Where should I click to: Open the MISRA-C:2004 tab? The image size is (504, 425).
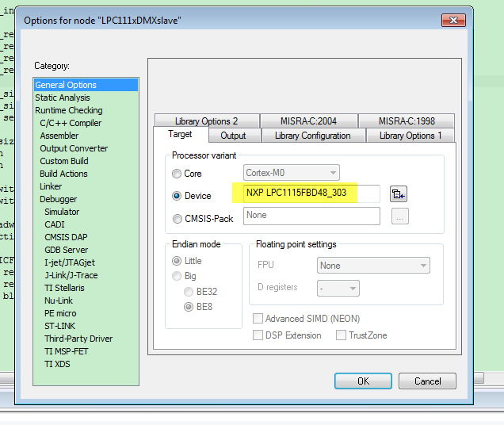[308, 121]
